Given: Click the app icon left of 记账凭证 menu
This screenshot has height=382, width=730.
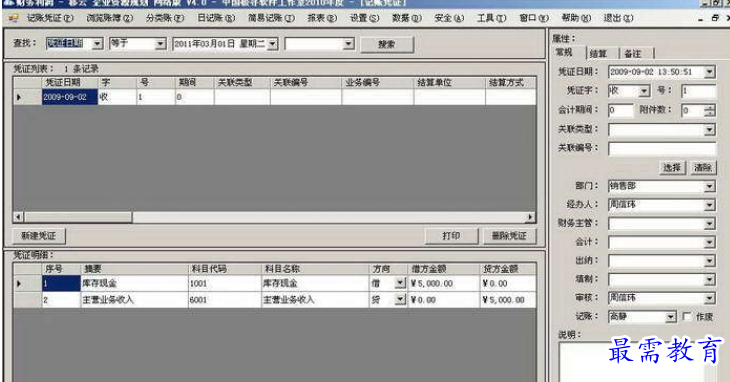Looking at the screenshot, I should coord(14,18).
